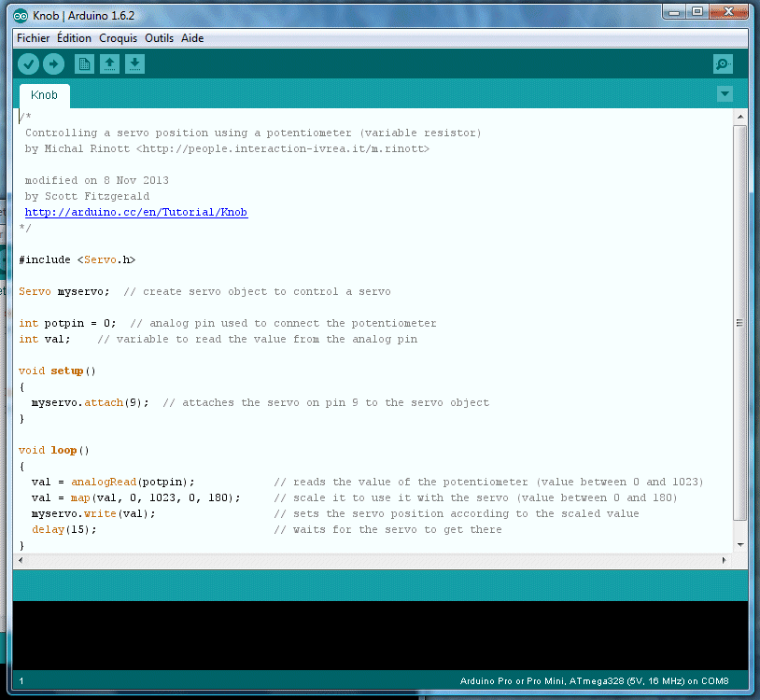The height and width of the screenshot is (700, 760).
Task: Click line number '1' in status bar
Action: (21, 681)
